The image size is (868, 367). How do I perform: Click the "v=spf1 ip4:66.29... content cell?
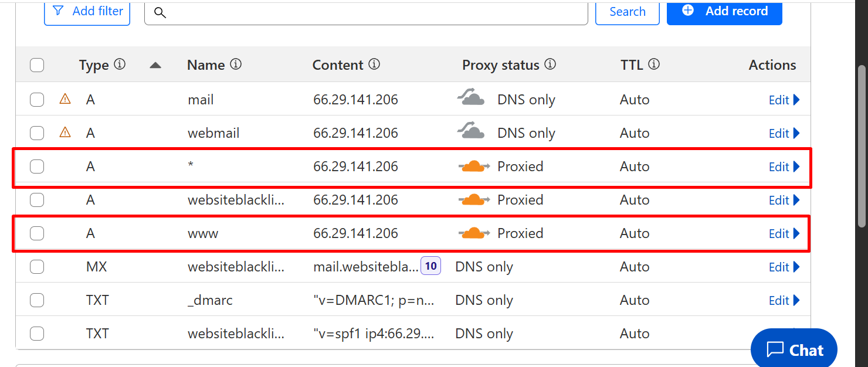(x=374, y=334)
